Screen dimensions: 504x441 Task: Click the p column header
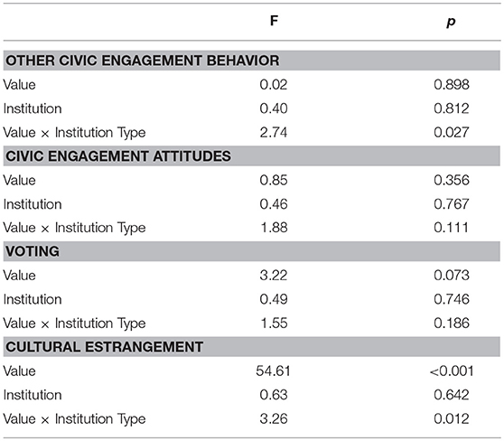coord(451,22)
